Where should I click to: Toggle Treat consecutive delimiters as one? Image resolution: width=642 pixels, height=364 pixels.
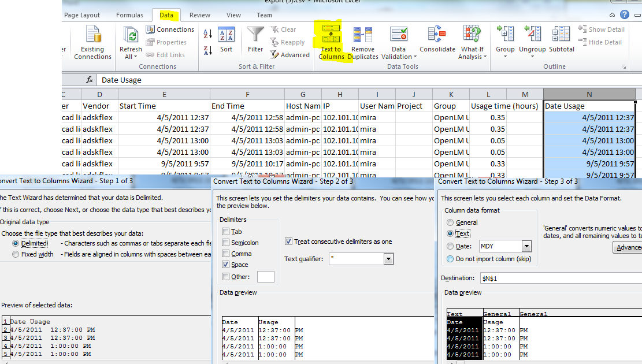[x=289, y=242]
